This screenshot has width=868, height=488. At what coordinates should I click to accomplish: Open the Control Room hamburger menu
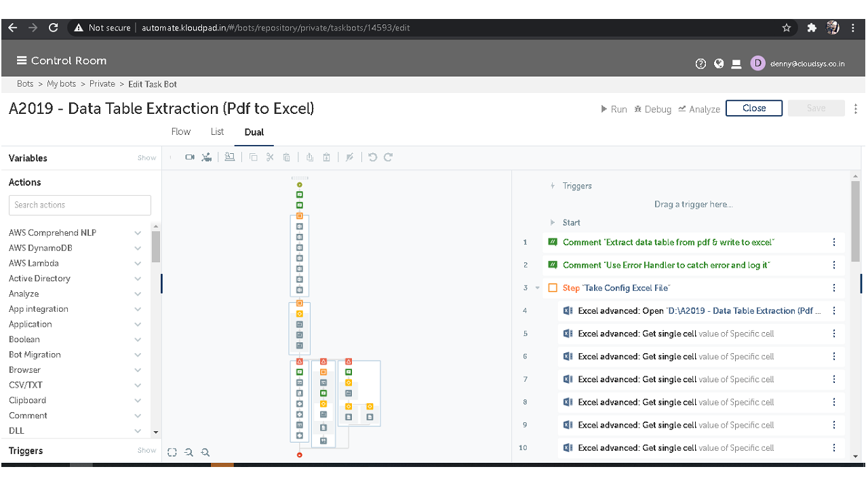point(22,60)
